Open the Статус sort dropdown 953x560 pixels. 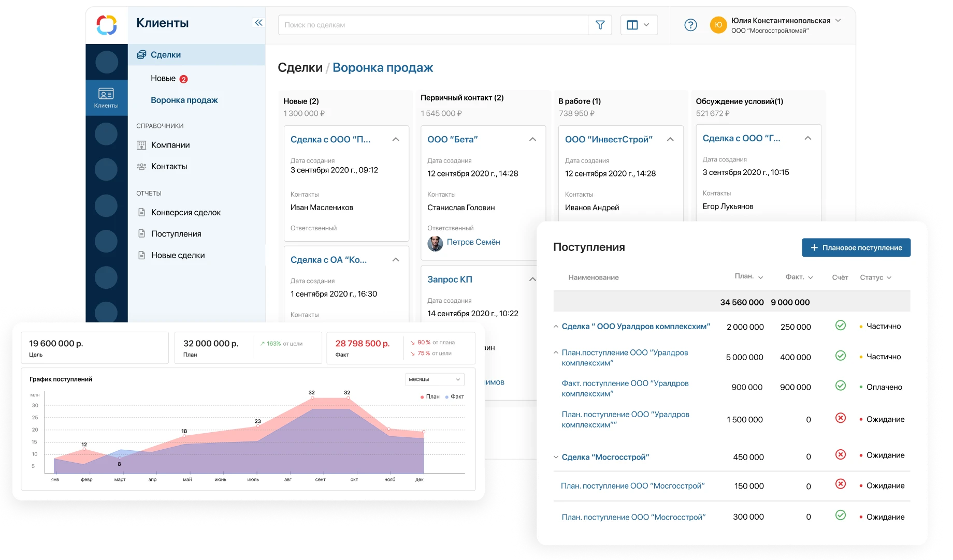[x=876, y=277]
